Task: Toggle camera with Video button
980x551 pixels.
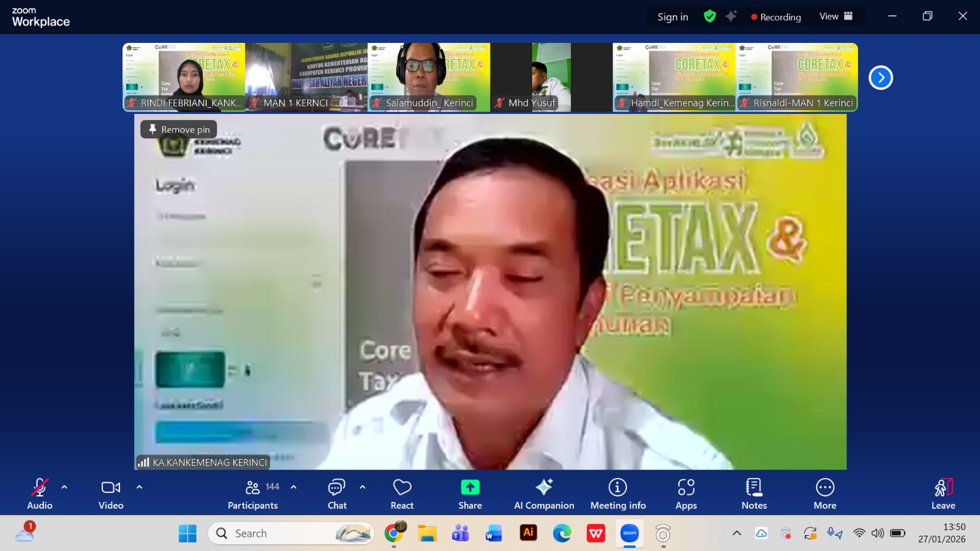Action: [111, 494]
